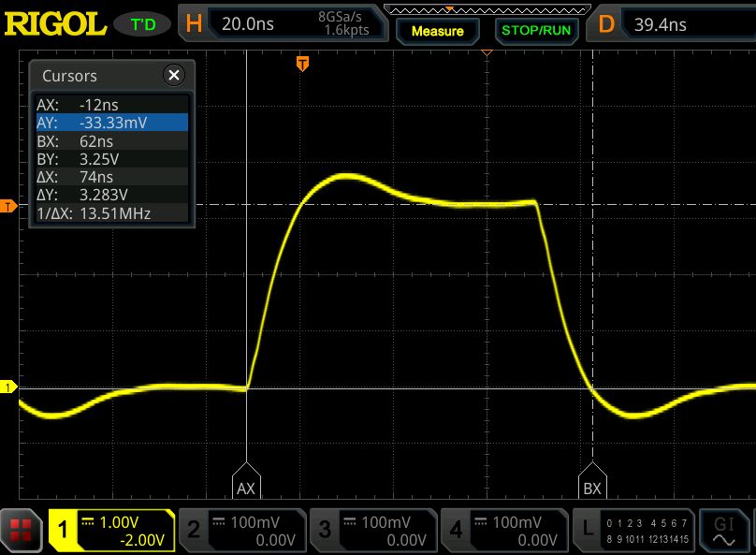Select the highlighted AY -33.33mV row
The height and width of the screenshot is (555, 756).
point(112,123)
